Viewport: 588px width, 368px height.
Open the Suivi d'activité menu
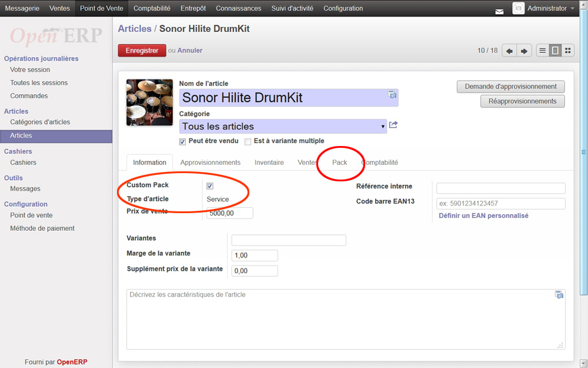click(292, 8)
